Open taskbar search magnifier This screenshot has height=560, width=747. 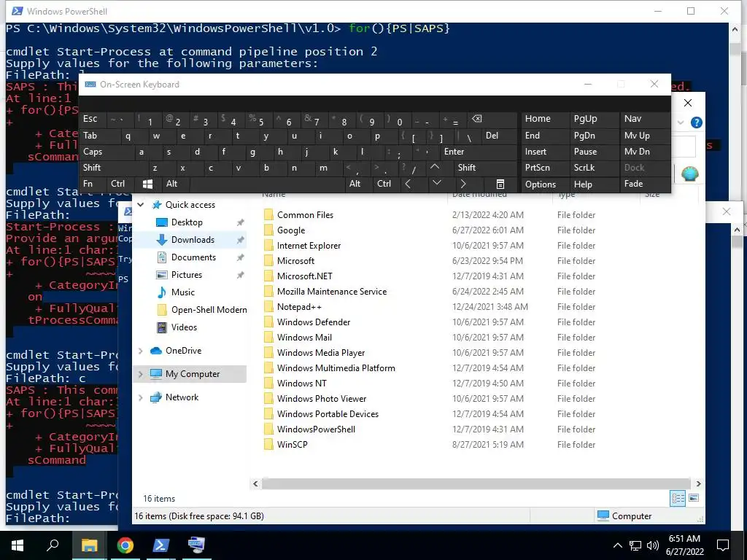point(53,545)
